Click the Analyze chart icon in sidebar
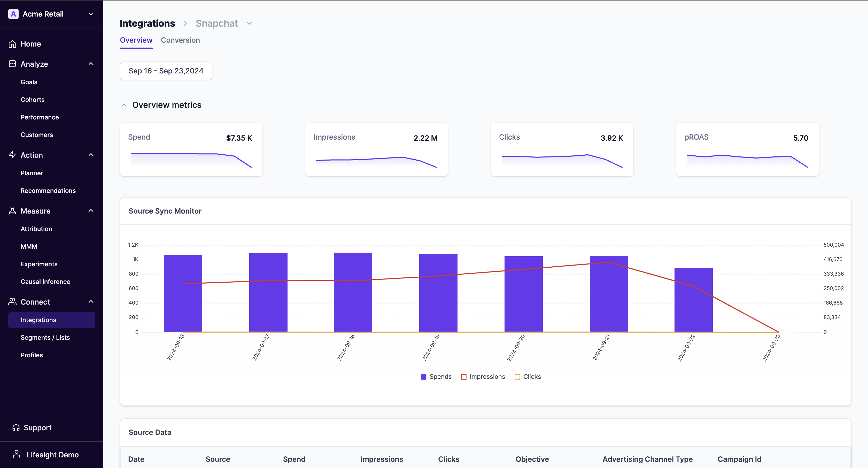 point(12,64)
